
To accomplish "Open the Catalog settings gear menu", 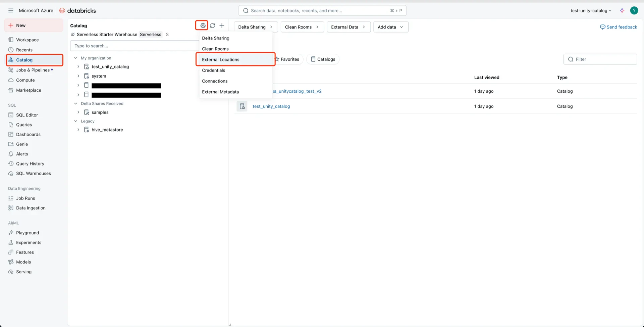I will tap(203, 26).
